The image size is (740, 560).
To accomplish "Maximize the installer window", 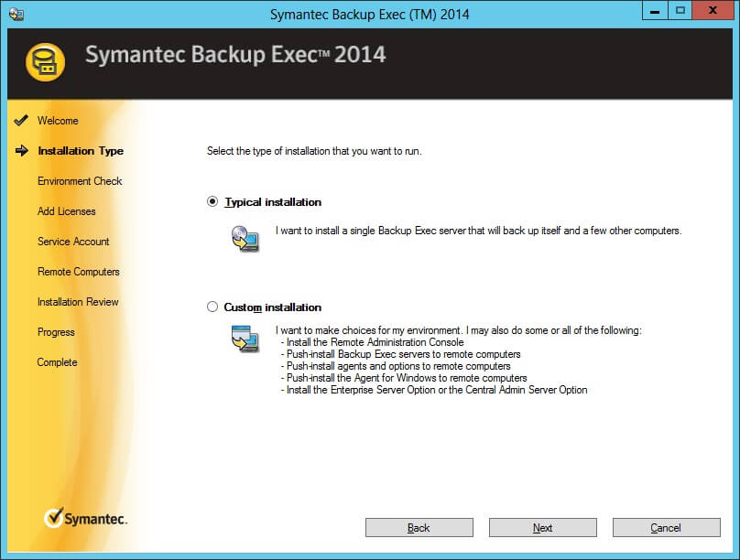I will 680,10.
